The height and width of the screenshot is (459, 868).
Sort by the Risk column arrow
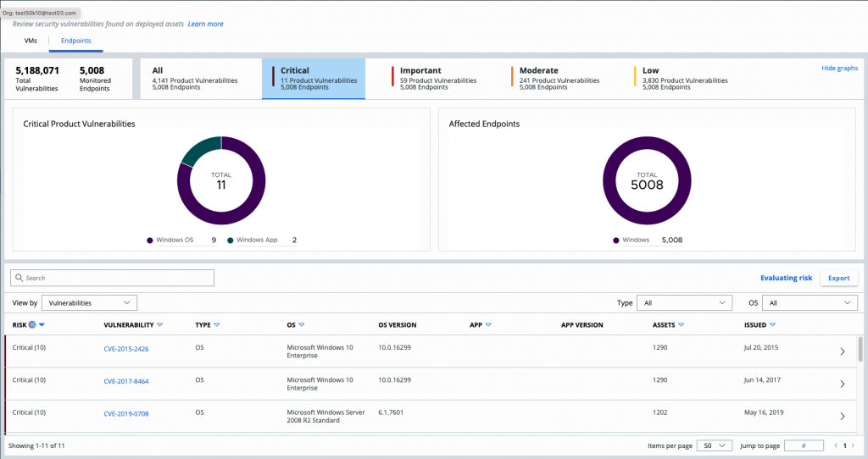[42, 324]
